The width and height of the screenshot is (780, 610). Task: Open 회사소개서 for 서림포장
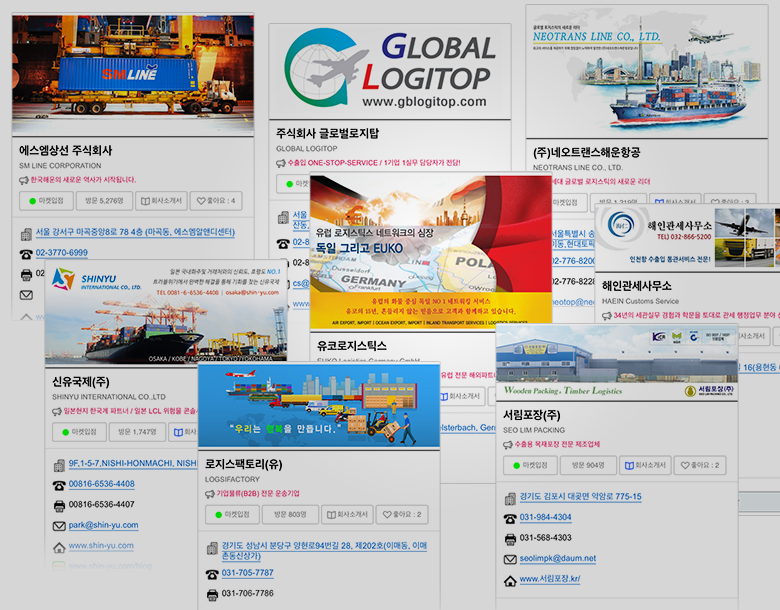[x=645, y=465]
